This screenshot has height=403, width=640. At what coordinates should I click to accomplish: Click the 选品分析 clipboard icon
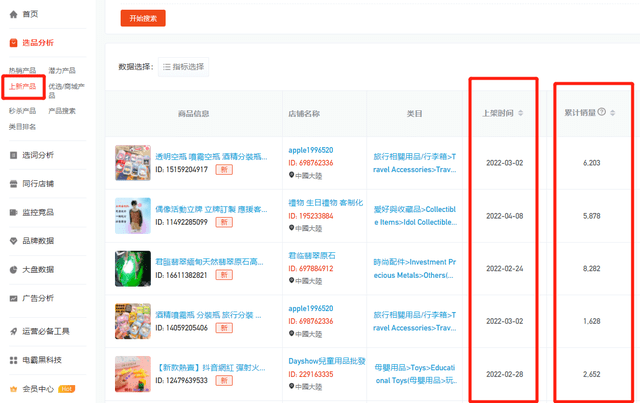[x=13, y=43]
